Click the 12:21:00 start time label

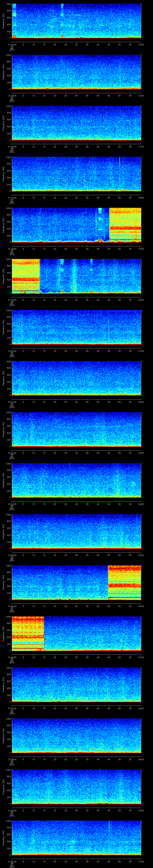12,402
